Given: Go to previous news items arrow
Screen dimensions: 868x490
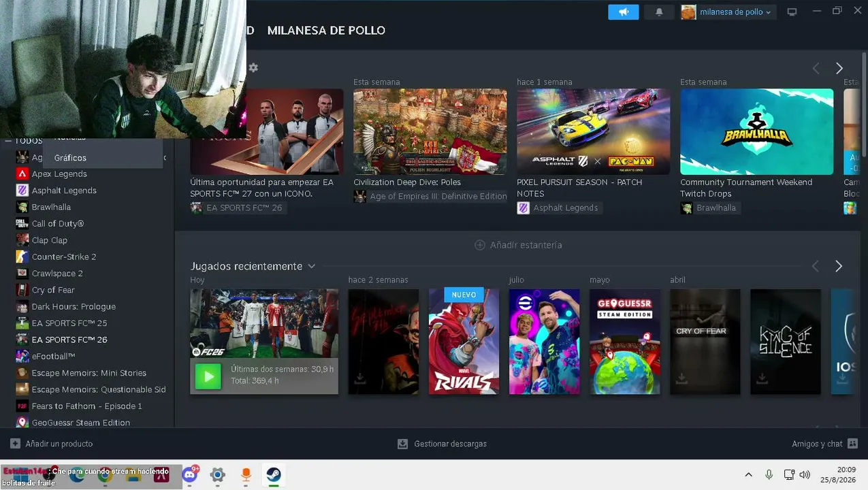Looking at the screenshot, I should click(816, 68).
